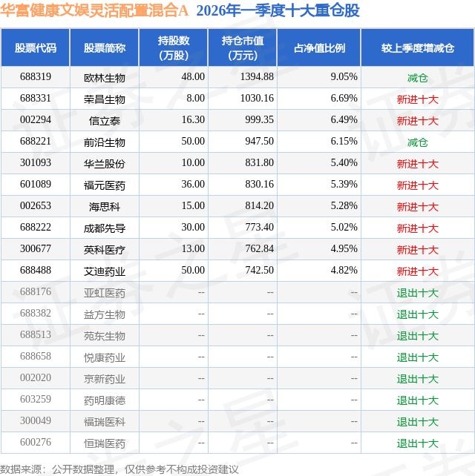
Task: Click the 股票代码 column header
Action: (36, 48)
